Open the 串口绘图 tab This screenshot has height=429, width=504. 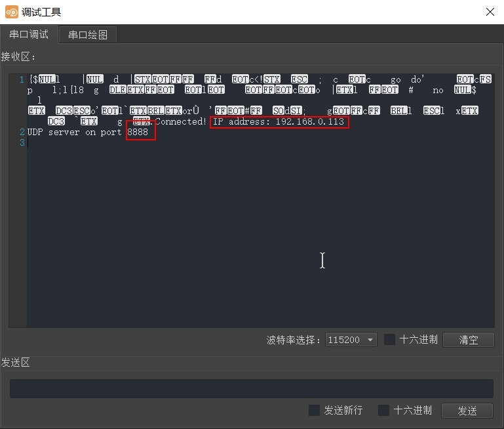pos(88,35)
